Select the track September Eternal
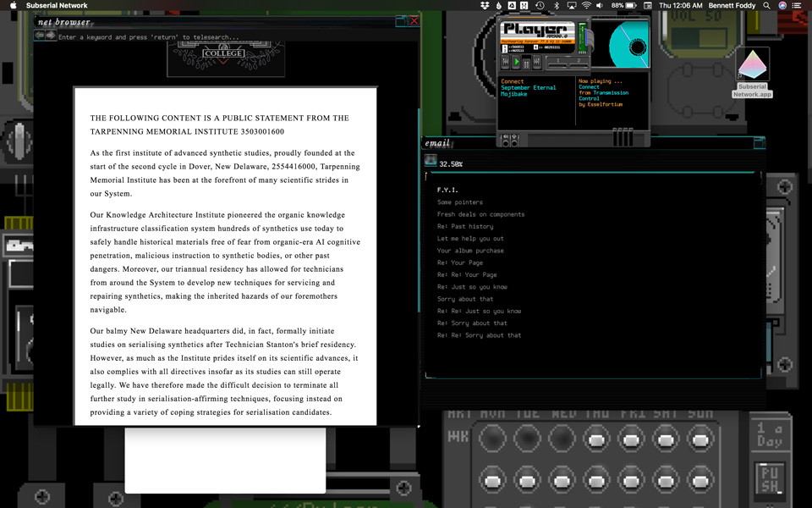 [528, 88]
